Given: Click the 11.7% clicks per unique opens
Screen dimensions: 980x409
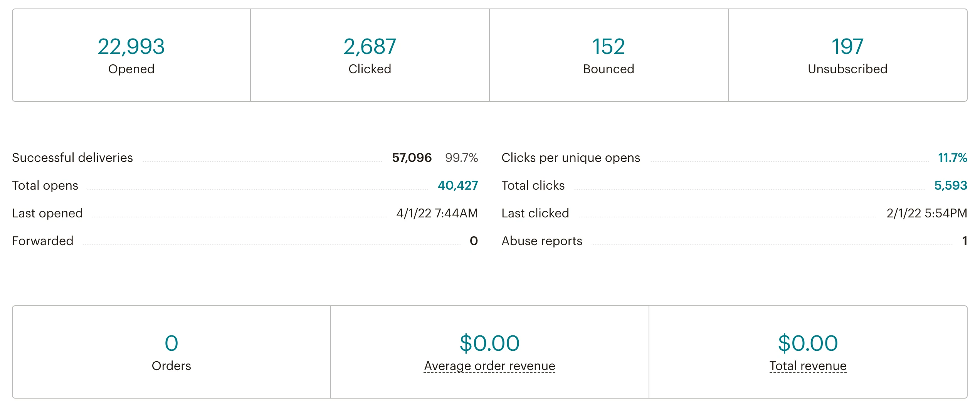Looking at the screenshot, I should (x=952, y=158).
